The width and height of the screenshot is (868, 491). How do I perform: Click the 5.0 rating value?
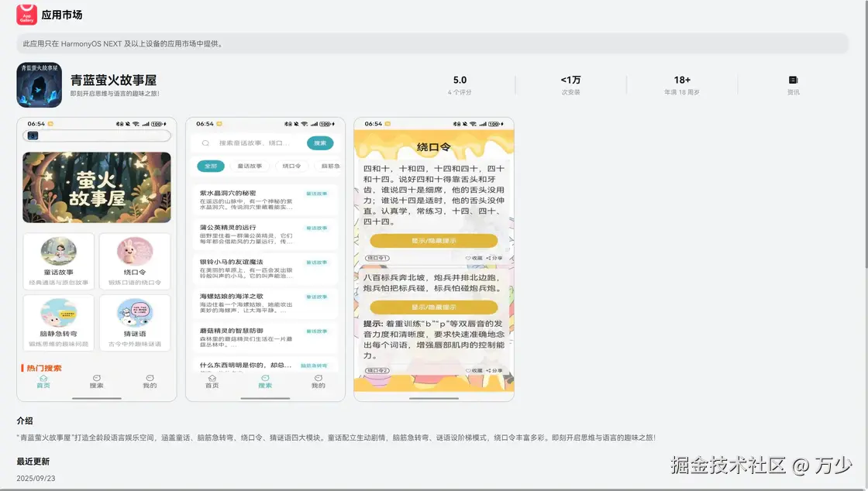click(x=460, y=81)
